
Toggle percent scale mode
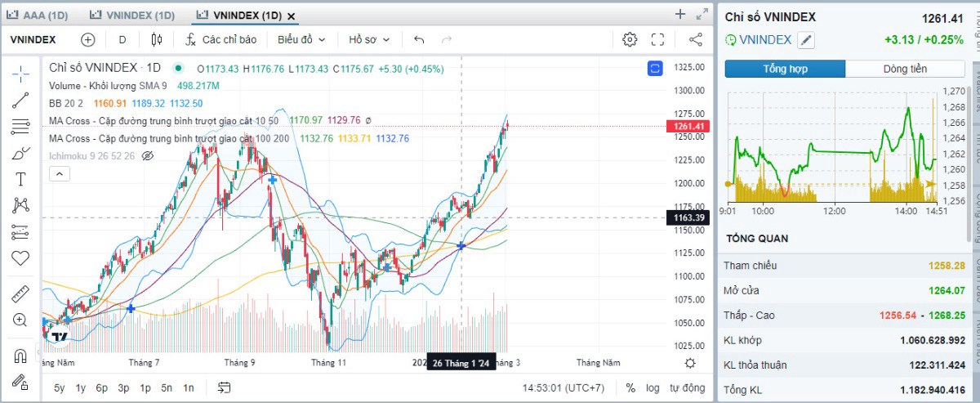click(630, 388)
